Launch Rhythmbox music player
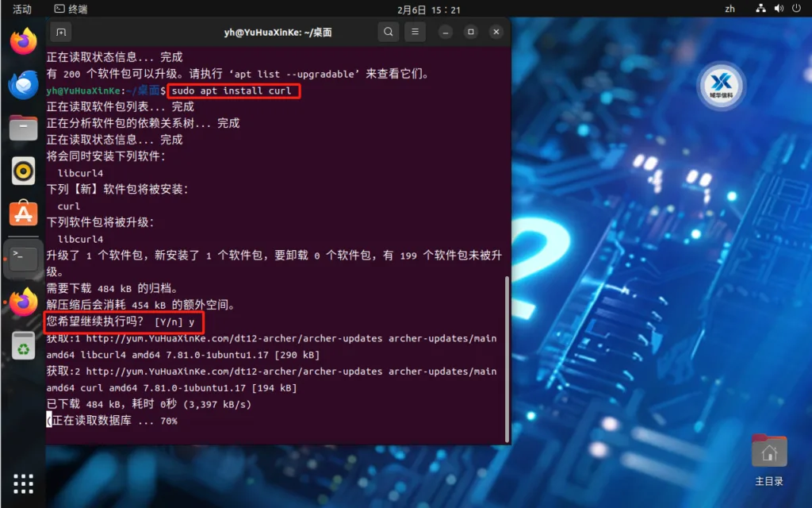Screen dimensions: 812x508 point(23,171)
